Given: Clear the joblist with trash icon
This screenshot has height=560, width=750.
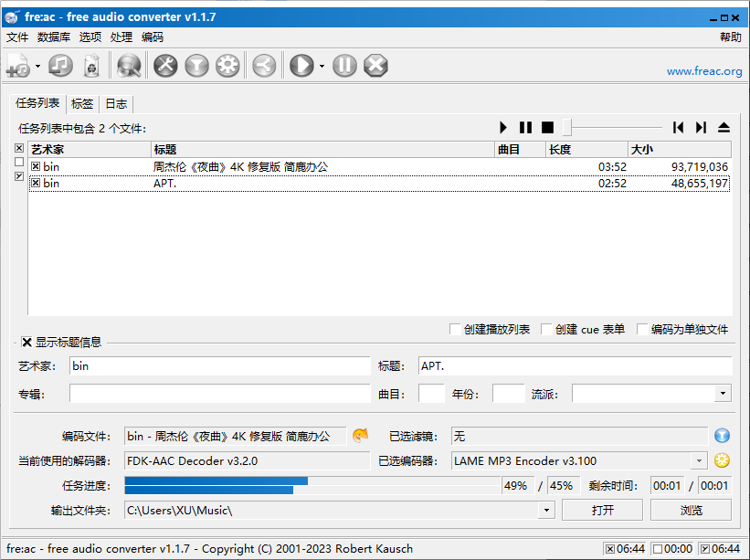Looking at the screenshot, I should pos(91,65).
